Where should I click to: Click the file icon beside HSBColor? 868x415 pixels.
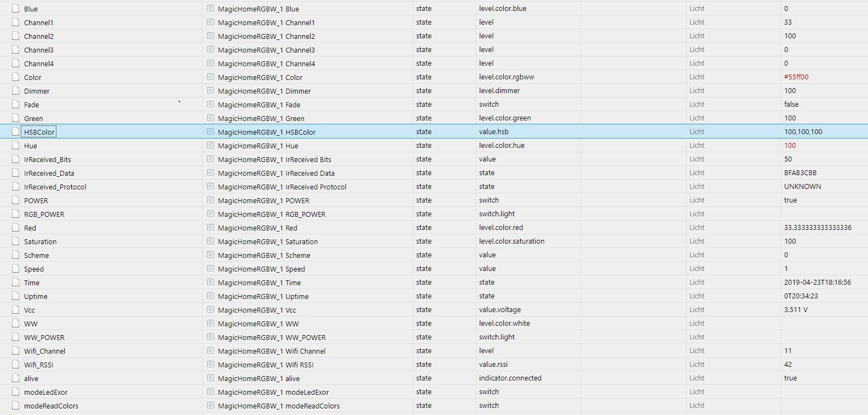click(x=16, y=132)
